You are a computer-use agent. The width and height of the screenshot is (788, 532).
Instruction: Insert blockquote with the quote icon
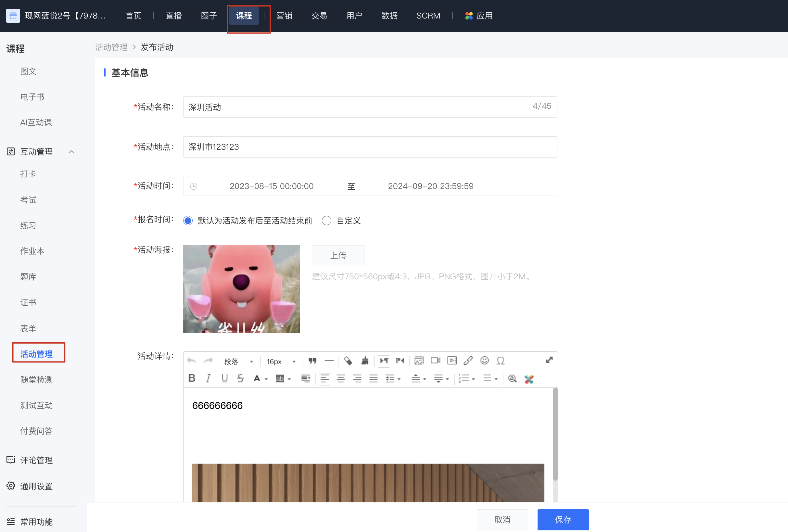[x=312, y=361]
